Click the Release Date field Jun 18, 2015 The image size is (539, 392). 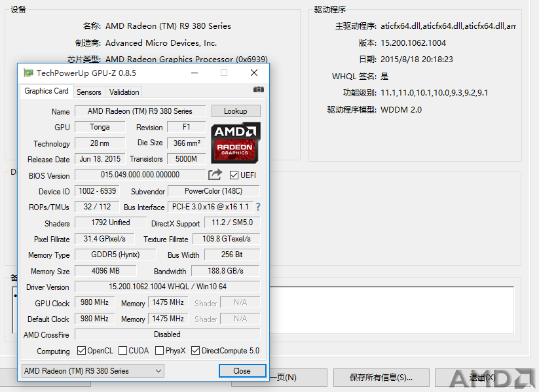tap(100, 159)
